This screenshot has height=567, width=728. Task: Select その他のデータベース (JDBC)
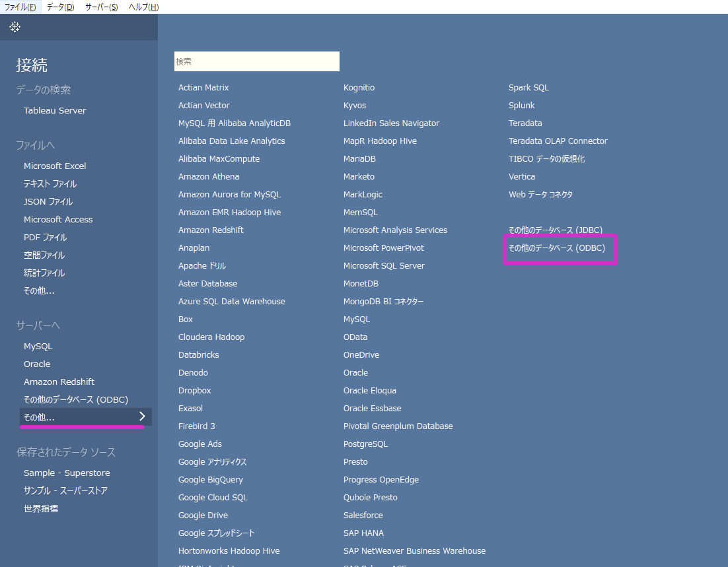tap(556, 230)
